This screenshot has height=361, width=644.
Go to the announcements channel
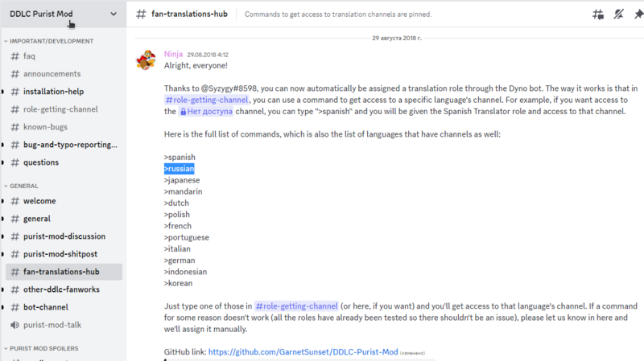[51, 74]
